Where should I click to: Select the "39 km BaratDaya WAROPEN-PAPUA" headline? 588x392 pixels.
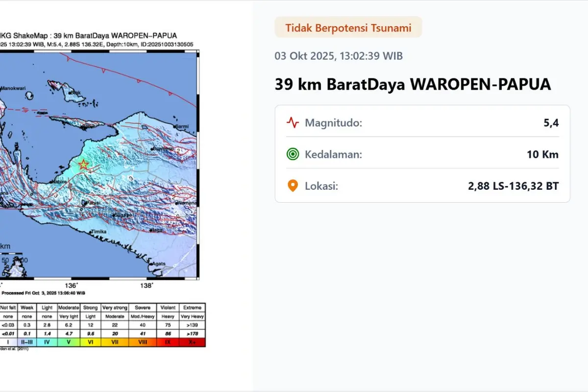point(413,84)
